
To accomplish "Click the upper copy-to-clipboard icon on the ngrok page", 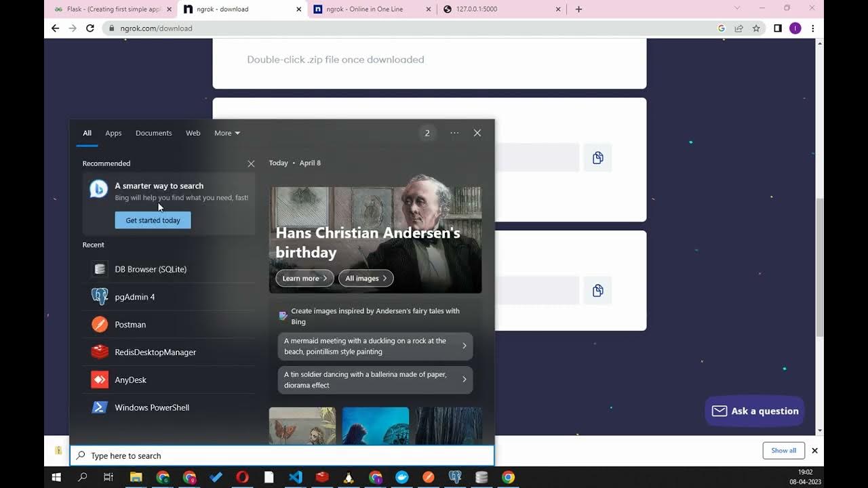I will pos(597,157).
